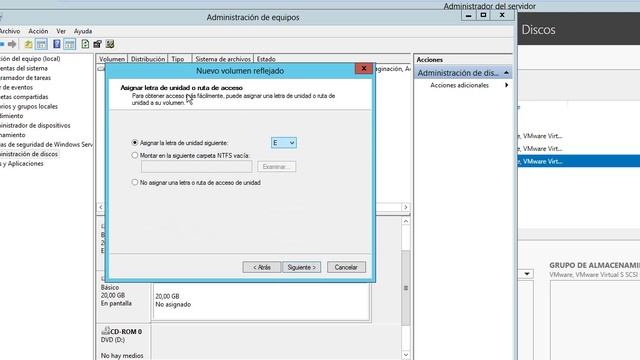Viewport: 640px width, 360px height.
Task: Click the disk pane scroll-down arrow
Action: coord(406,355)
